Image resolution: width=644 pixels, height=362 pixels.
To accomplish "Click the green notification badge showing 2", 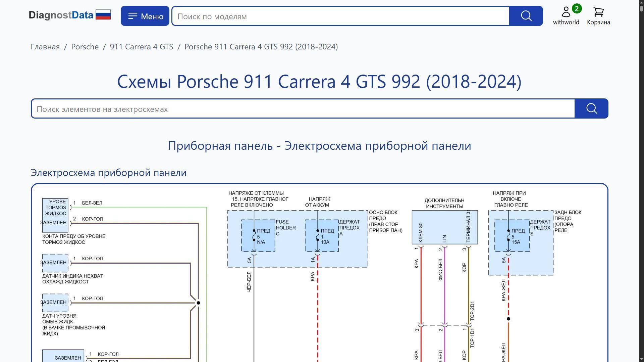I will (577, 9).
